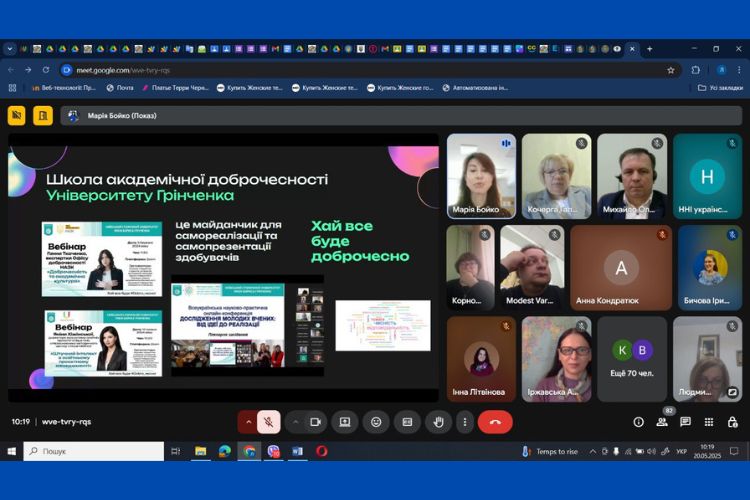
Task: Open the activities grid icon
Action: (709, 422)
